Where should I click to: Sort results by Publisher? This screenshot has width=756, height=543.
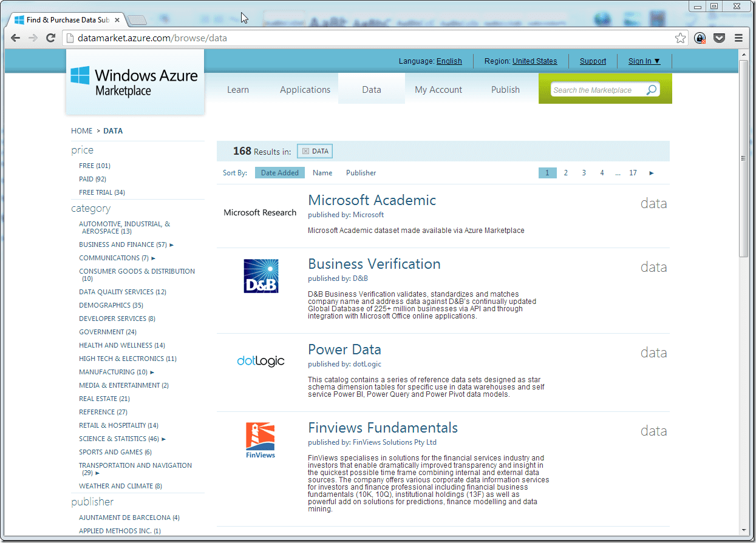361,173
